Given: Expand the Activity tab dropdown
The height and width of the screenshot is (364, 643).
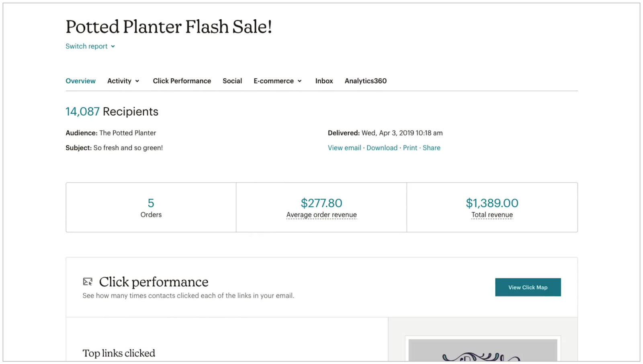Looking at the screenshot, I should coord(123,81).
